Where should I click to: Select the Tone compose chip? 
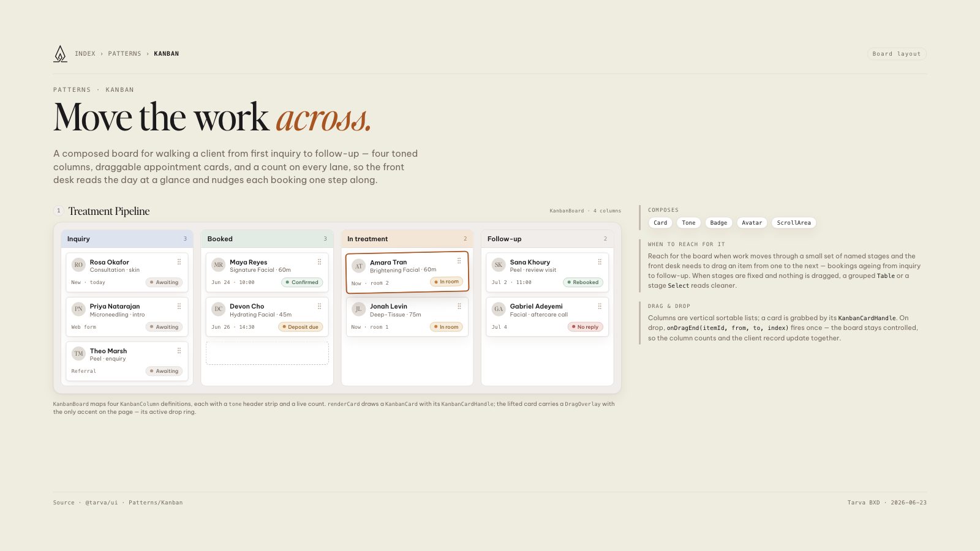688,223
